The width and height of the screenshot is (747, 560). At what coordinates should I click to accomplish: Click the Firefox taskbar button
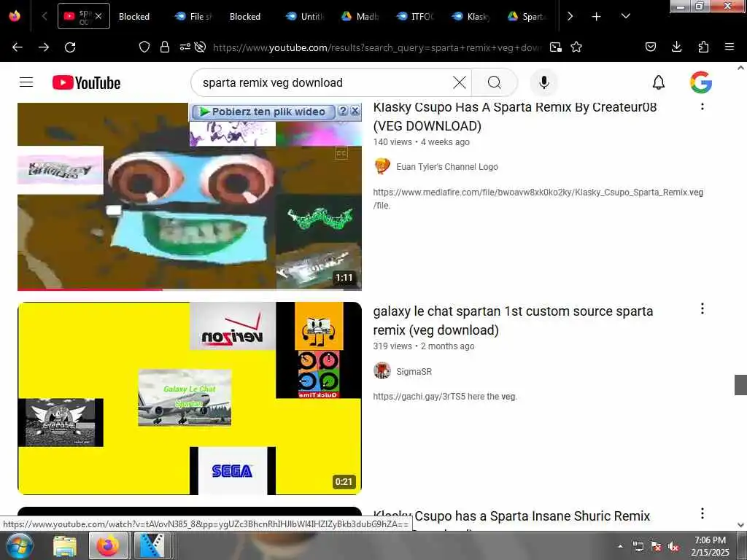[108, 545]
